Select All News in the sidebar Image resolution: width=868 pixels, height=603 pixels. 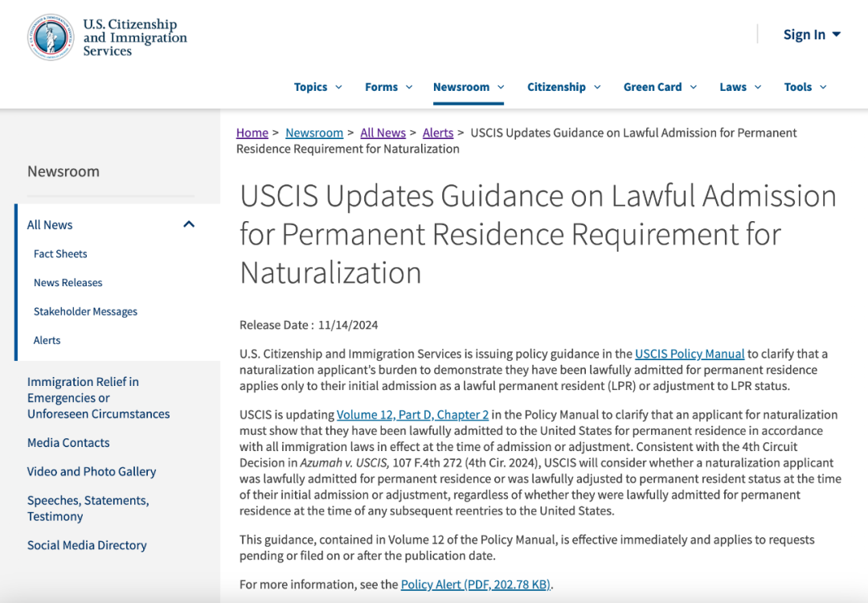pyautogui.click(x=50, y=225)
